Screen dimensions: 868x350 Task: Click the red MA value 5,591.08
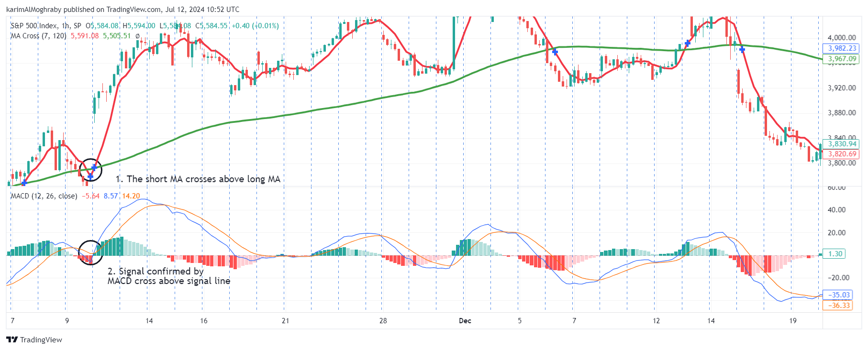[x=85, y=36]
